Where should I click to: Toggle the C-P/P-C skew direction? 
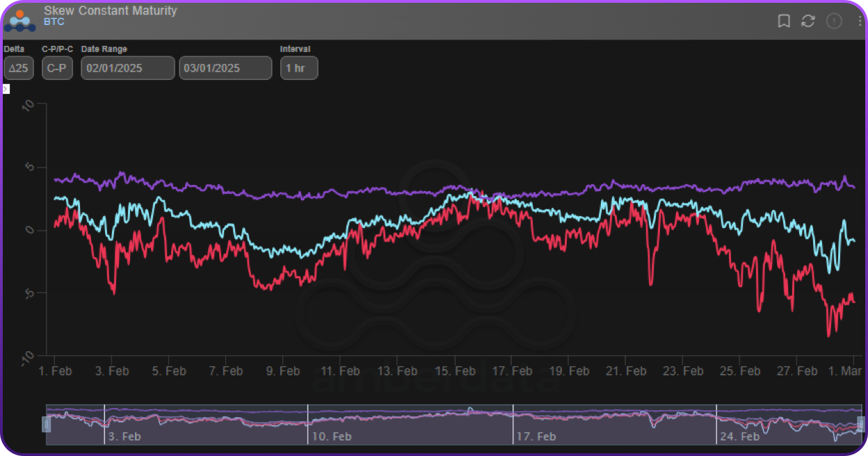(x=57, y=68)
